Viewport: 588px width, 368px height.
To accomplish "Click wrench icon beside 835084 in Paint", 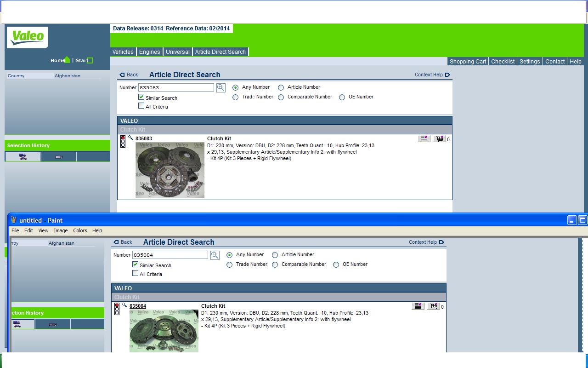I will [x=124, y=305].
